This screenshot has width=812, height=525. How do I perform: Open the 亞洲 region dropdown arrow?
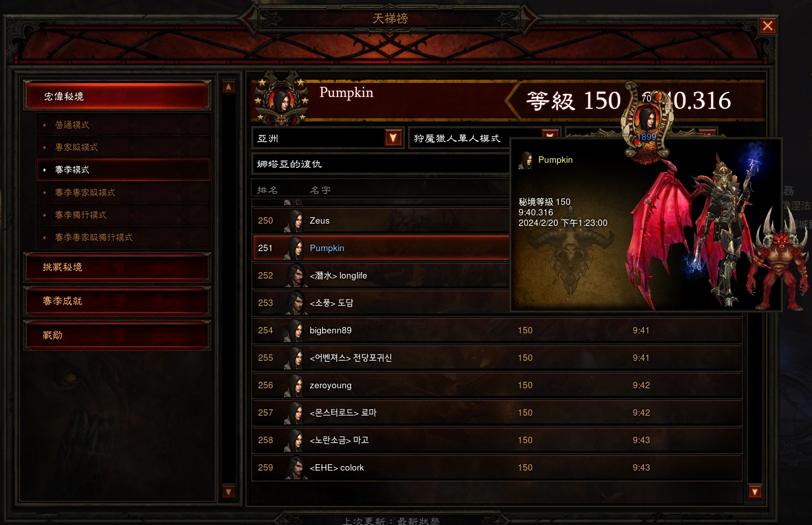pos(393,138)
